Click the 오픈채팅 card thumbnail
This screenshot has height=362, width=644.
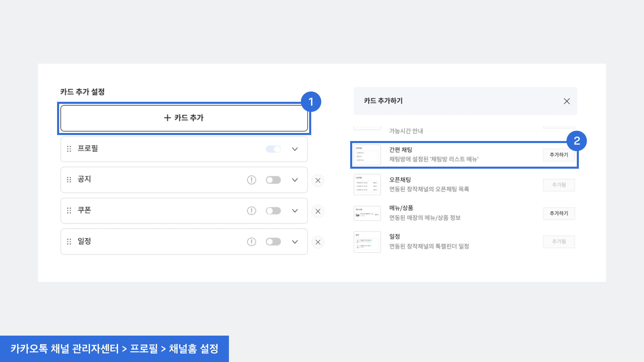pyautogui.click(x=367, y=185)
